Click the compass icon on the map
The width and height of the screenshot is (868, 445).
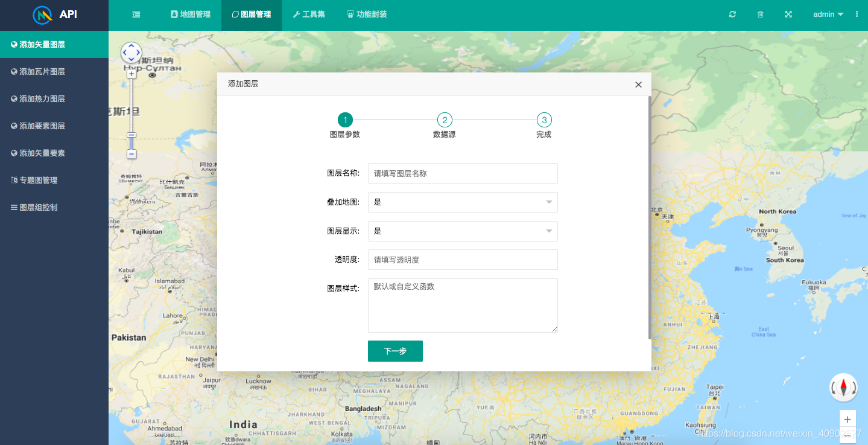coord(843,387)
